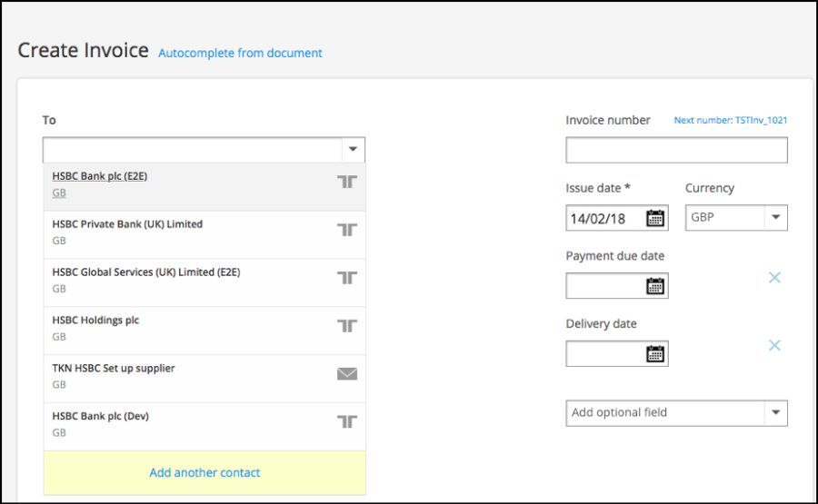The width and height of the screenshot is (818, 504).
Task: Collapse the To recipient dropdown arrow
Action: tap(354, 150)
